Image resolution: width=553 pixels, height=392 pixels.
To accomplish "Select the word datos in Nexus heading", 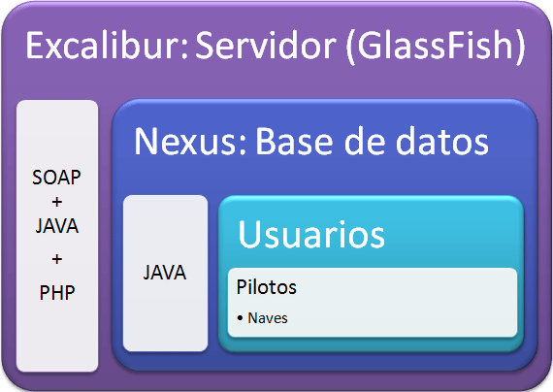I will coord(442,141).
